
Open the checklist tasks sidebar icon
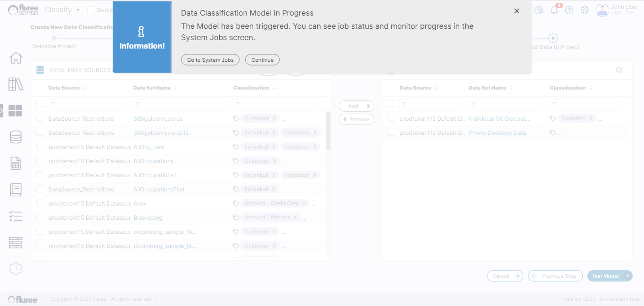16,216
